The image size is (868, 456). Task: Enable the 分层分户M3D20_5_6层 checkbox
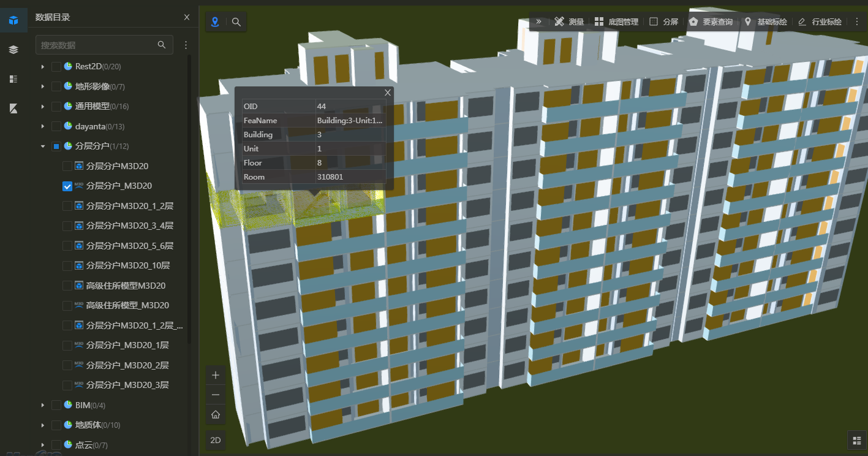pos(67,246)
